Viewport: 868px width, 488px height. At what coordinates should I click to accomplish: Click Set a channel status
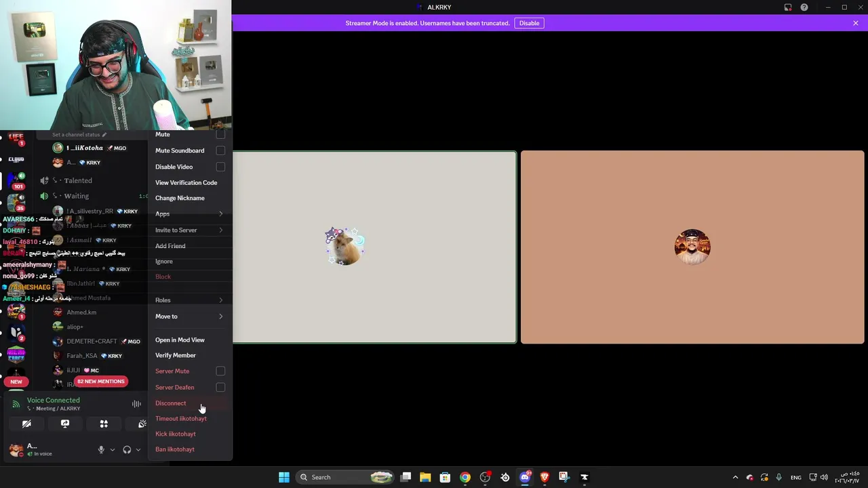click(79, 135)
